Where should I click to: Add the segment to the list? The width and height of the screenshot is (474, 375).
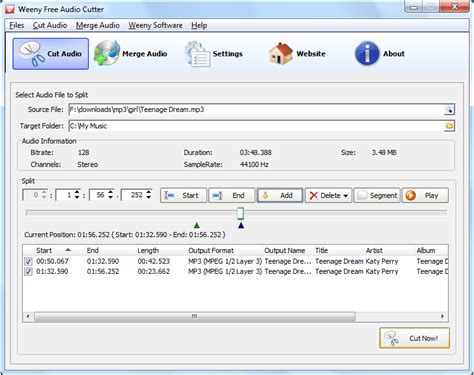tap(280, 195)
